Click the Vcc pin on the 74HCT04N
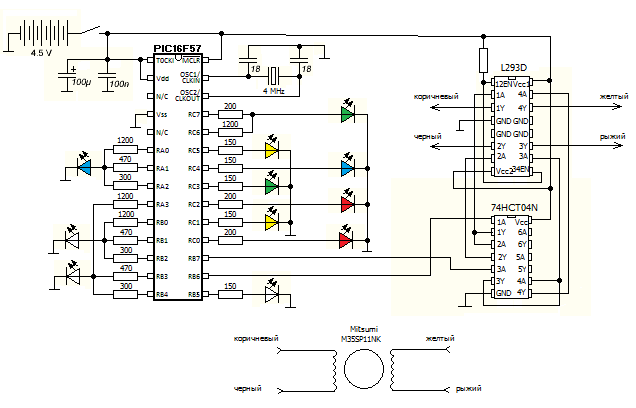 (x=521, y=222)
